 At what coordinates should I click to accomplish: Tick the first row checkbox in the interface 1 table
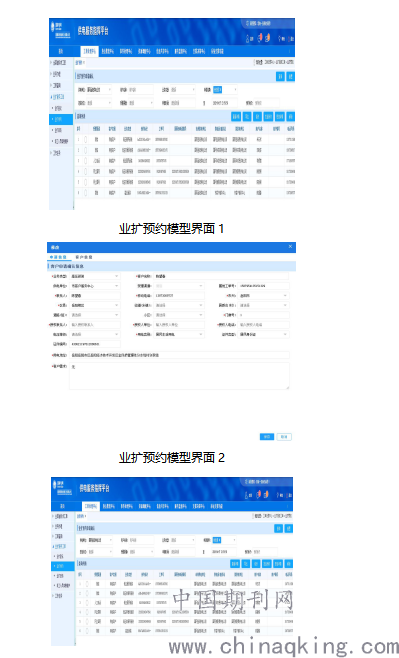(x=86, y=139)
